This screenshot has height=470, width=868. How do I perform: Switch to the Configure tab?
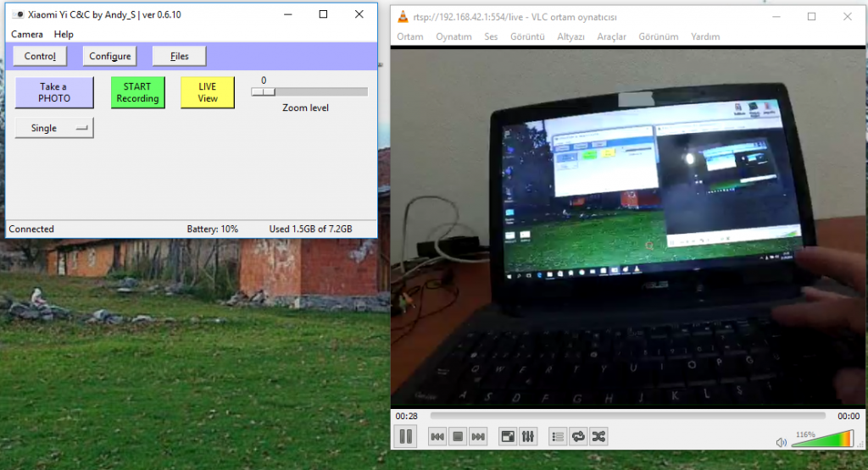(109, 56)
